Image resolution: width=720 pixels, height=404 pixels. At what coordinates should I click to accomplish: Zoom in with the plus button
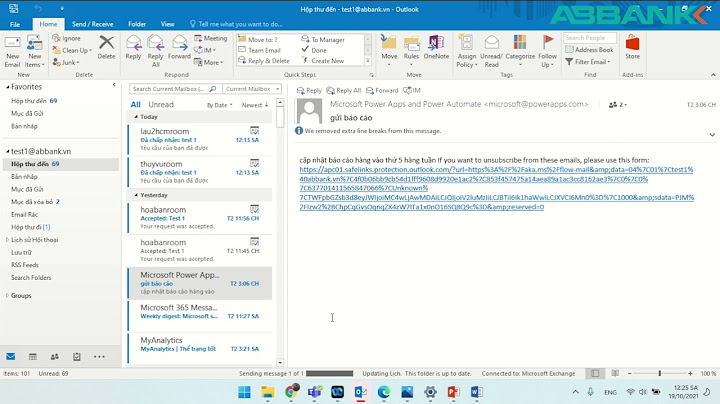(x=690, y=374)
